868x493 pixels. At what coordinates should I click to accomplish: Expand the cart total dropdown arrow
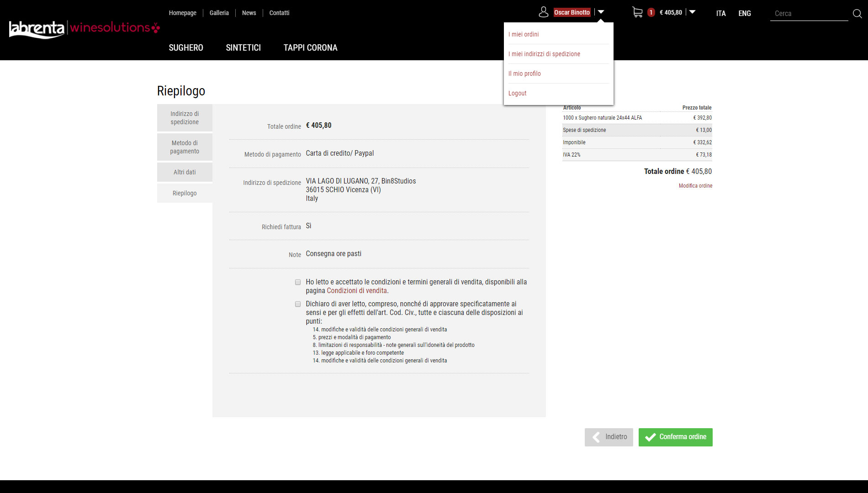coord(692,12)
